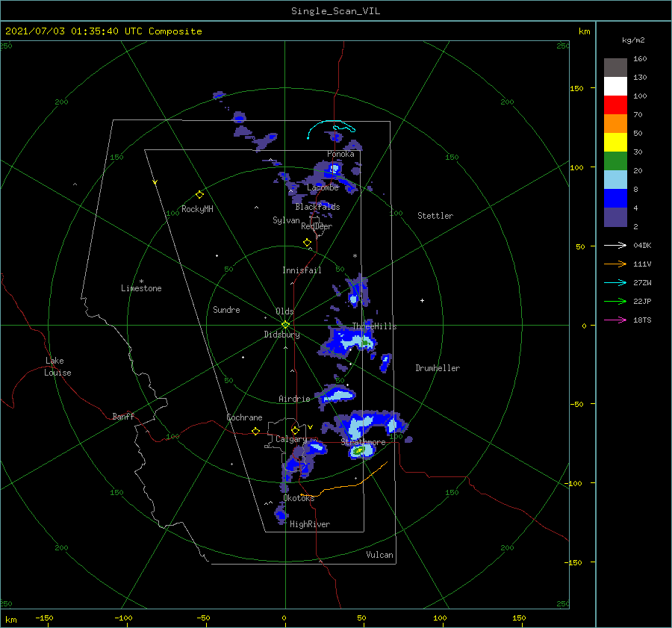The width and height of the screenshot is (672, 628).
Task: Pick the yellow 30-50 legend swatch
Action: pyautogui.click(x=615, y=142)
